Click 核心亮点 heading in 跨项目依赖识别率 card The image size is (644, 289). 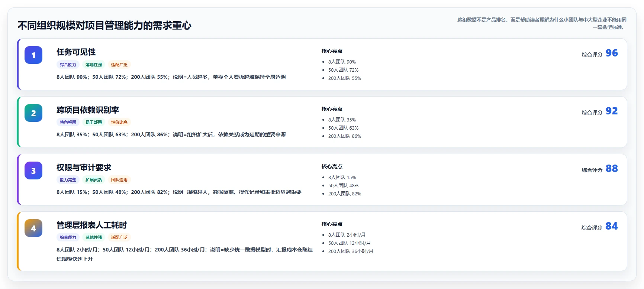coord(332,109)
